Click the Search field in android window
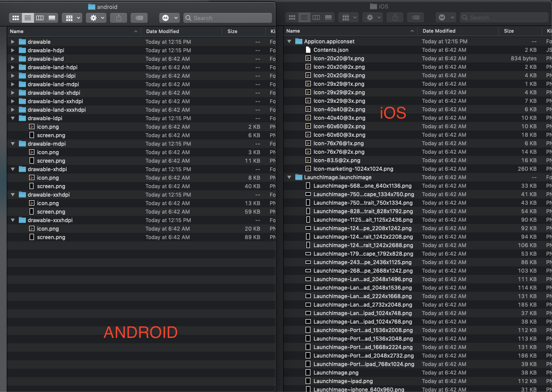Viewport: 552px width, 392px height. point(227,18)
